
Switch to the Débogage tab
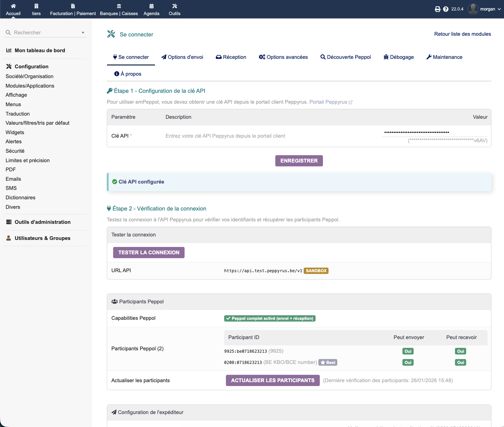click(x=399, y=57)
